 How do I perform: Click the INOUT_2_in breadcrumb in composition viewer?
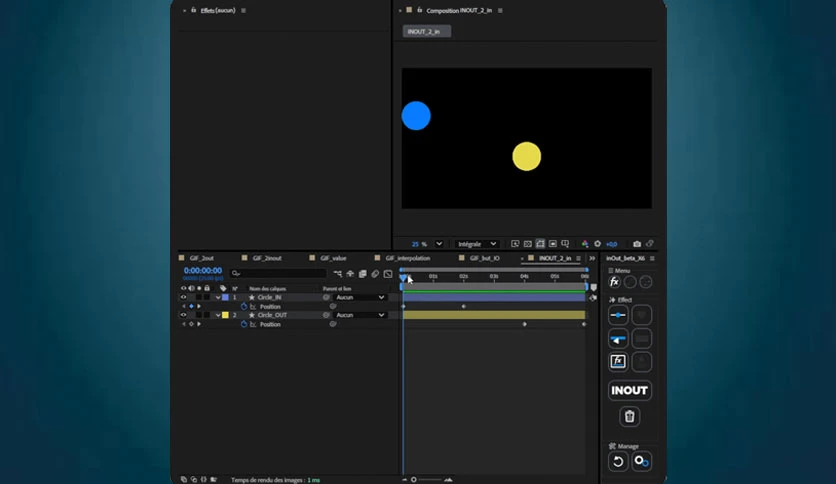click(426, 31)
